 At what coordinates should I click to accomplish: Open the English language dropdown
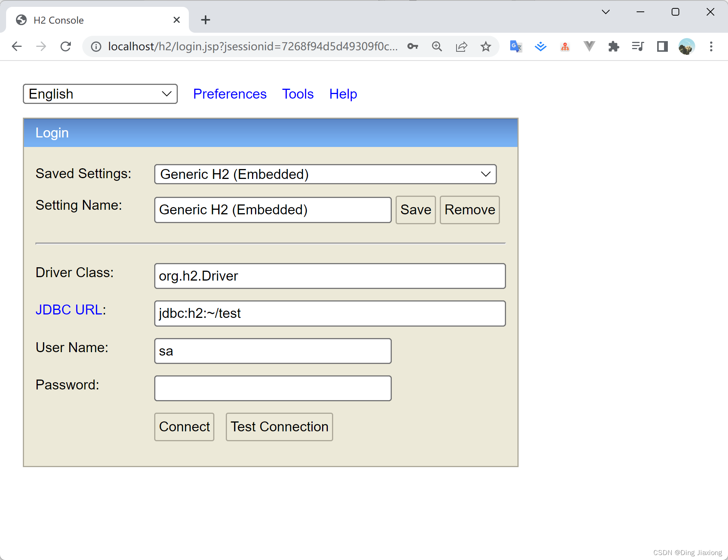click(x=100, y=94)
